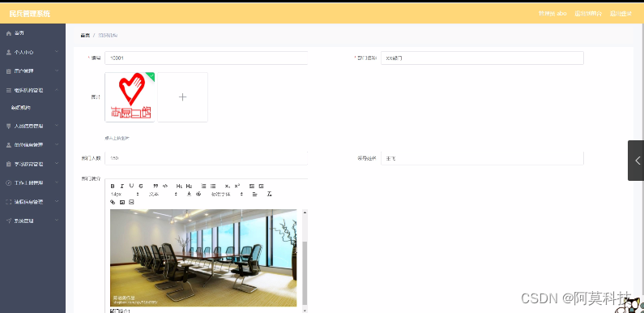Toggle italic formatting in the editor
The height and width of the screenshot is (313, 644).
coord(122,187)
